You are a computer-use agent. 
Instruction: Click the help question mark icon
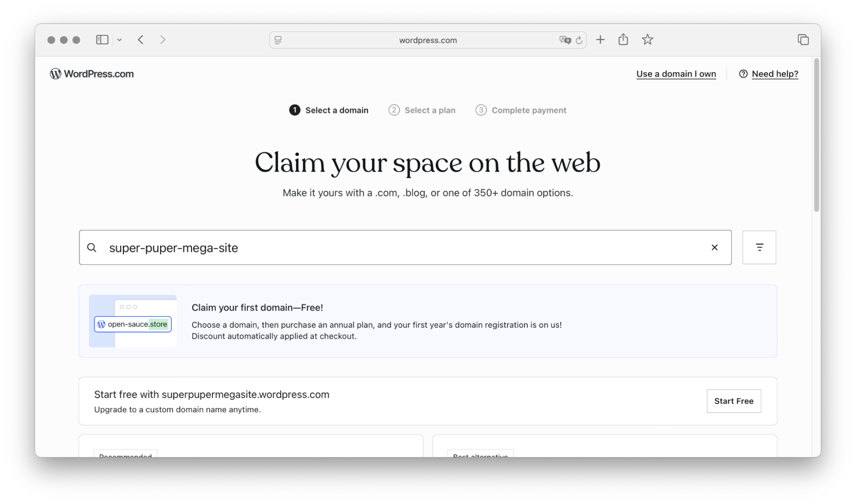743,74
